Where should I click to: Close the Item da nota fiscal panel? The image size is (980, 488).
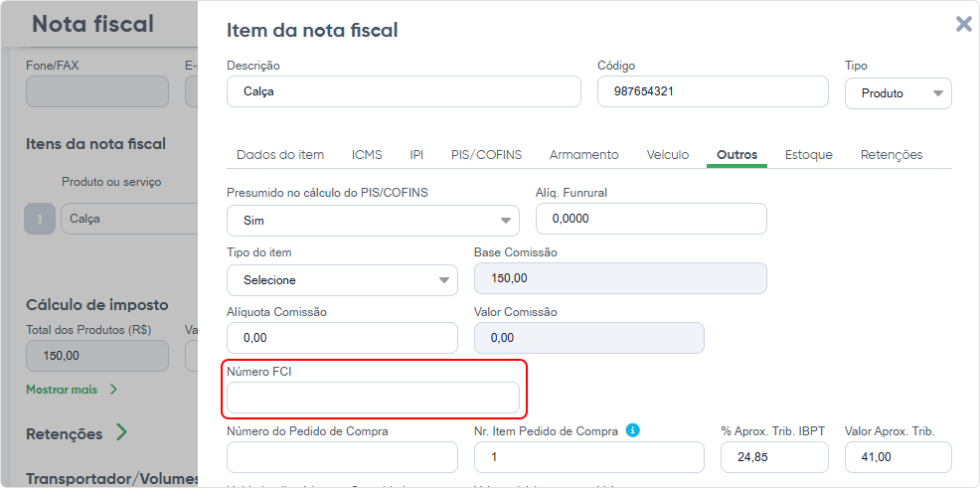pyautogui.click(x=964, y=25)
